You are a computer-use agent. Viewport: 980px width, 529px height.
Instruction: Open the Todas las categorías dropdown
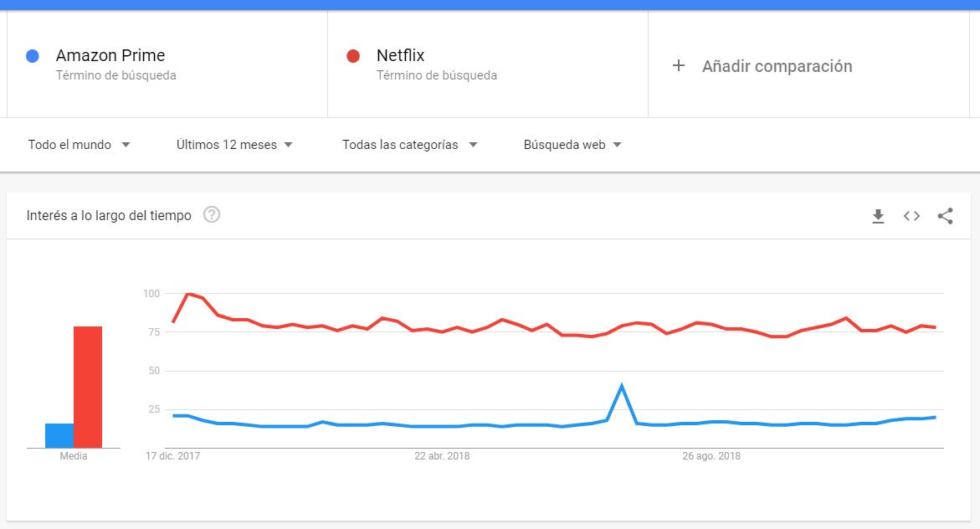pyautogui.click(x=409, y=144)
